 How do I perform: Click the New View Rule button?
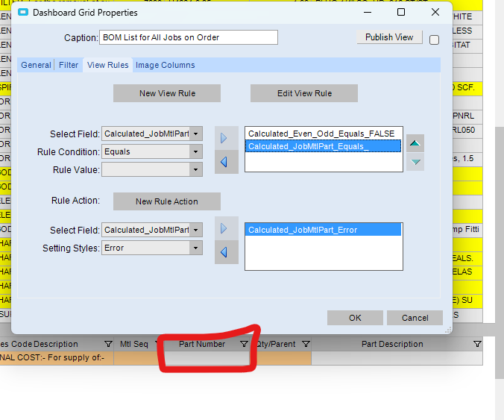pos(167,93)
